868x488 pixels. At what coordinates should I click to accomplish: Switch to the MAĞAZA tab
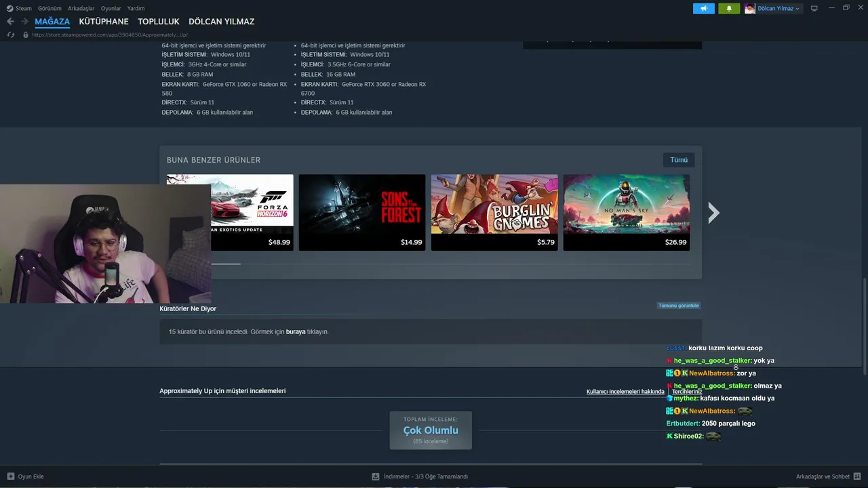pos(52,22)
